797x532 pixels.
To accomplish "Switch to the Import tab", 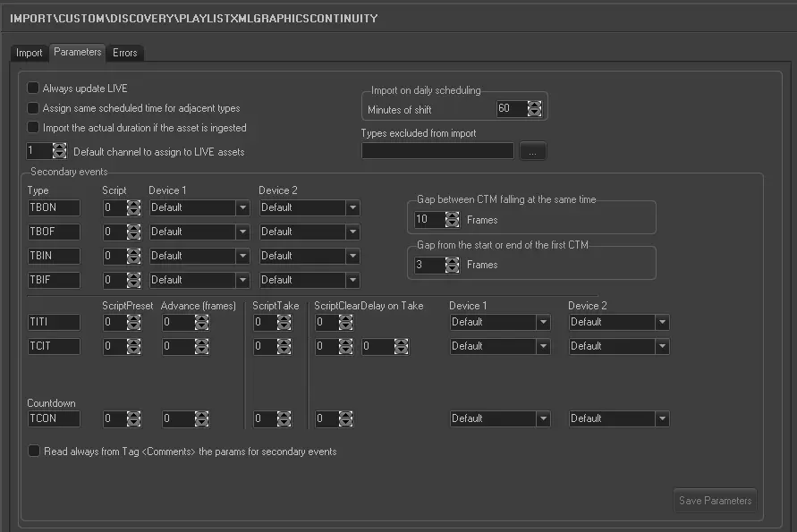I will coord(29,53).
